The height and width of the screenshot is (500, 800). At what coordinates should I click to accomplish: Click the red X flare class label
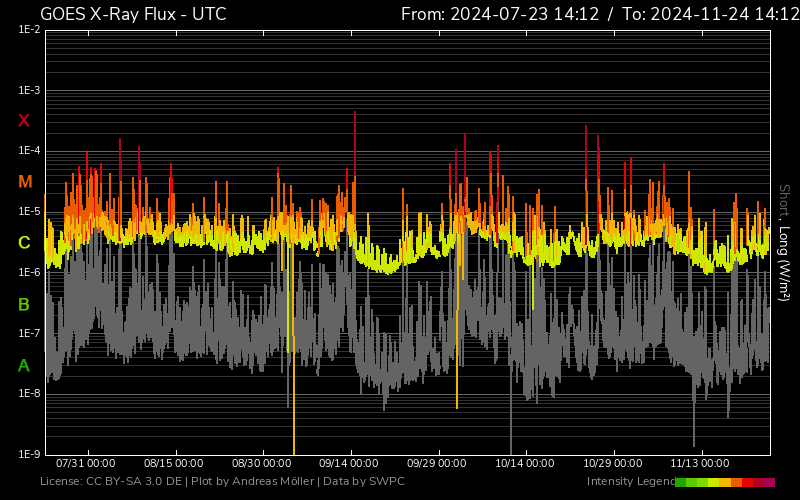pos(24,121)
